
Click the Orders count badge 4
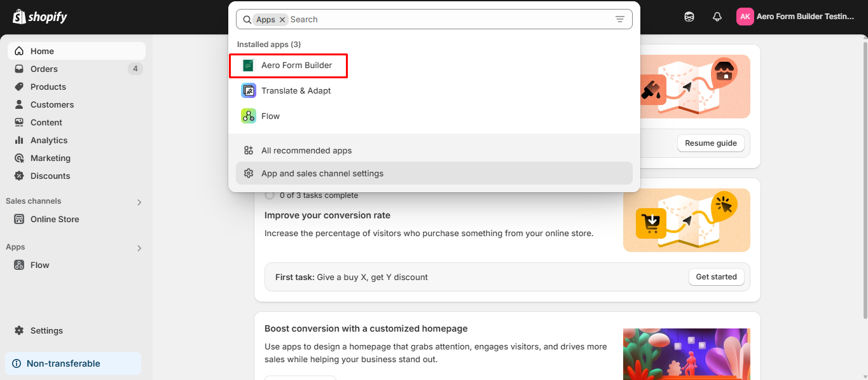coord(135,69)
